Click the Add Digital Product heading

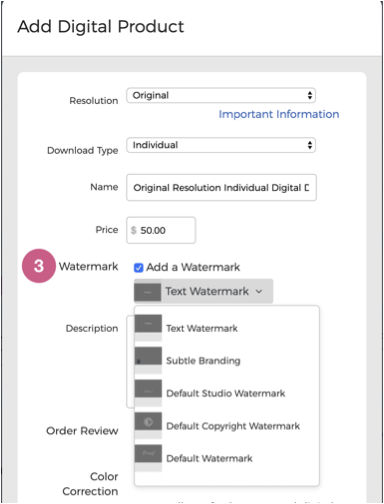point(100,26)
